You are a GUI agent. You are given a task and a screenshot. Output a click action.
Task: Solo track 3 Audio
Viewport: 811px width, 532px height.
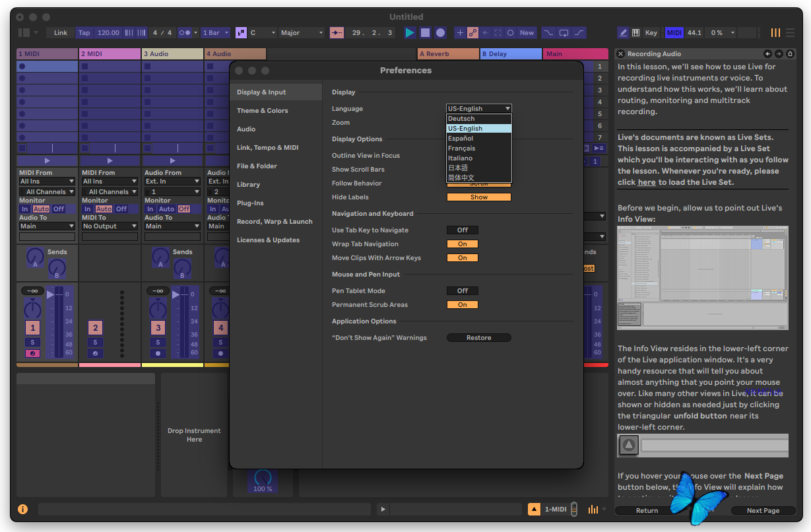tap(158, 342)
